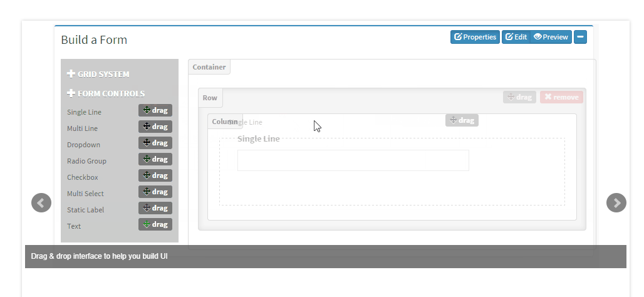Screen dimensions: 644x297
Task: Click the drag handle for Static Label
Action: 155,208
